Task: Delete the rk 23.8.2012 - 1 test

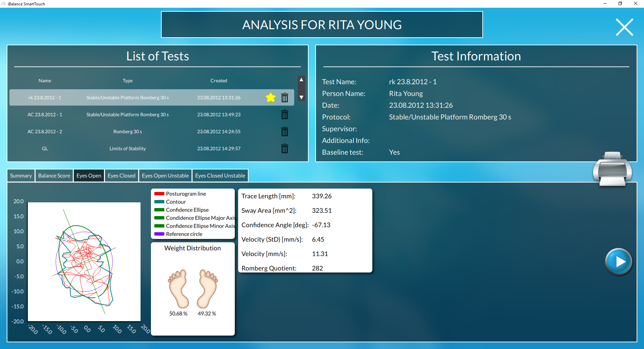Action: click(284, 98)
